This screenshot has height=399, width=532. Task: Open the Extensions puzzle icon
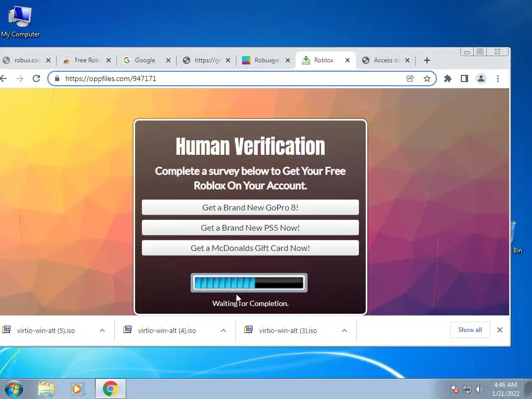coord(448,79)
